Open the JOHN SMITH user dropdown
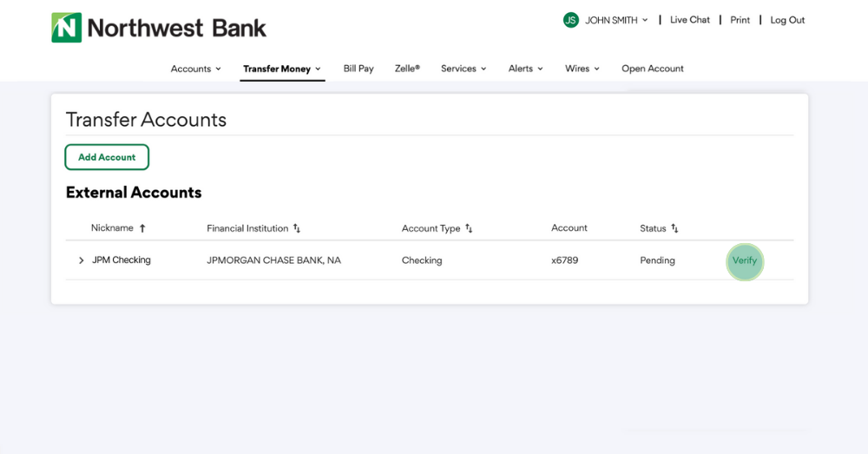868x454 pixels. pos(616,20)
